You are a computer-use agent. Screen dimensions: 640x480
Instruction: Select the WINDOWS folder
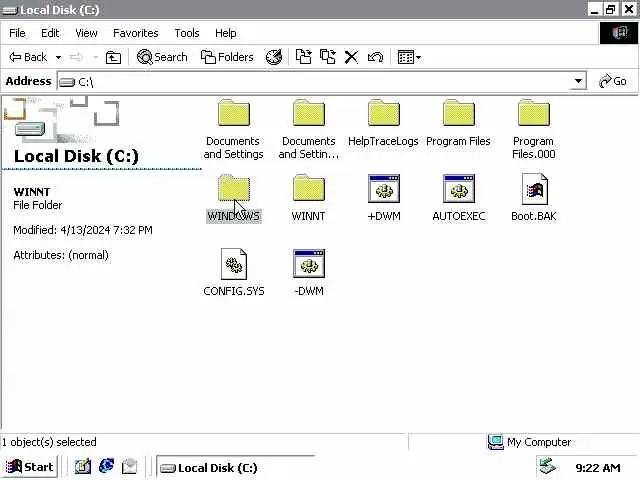(x=233, y=198)
